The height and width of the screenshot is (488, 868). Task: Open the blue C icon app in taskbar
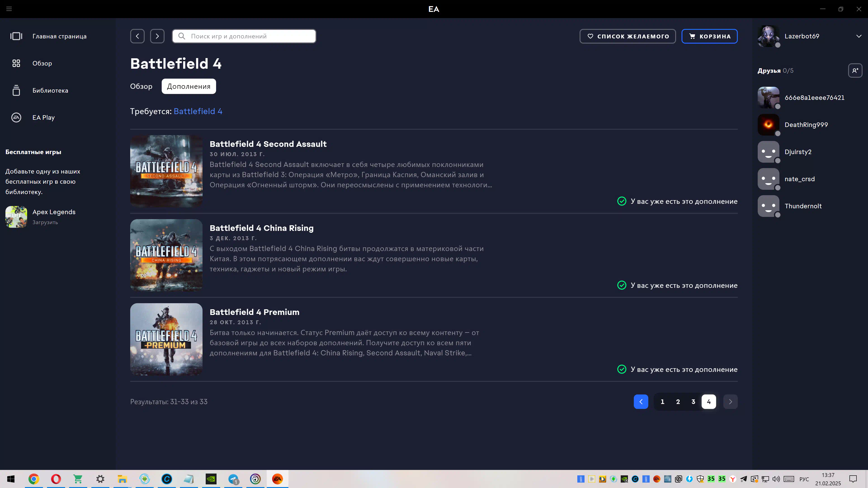(167, 479)
